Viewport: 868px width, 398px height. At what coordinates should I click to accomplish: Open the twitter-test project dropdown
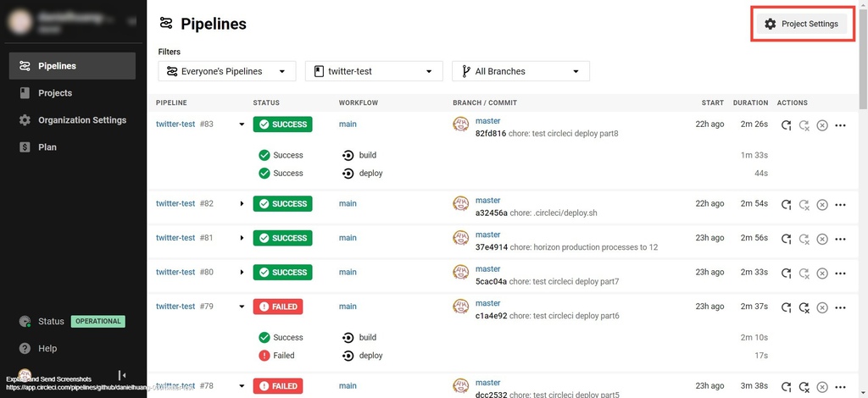pos(374,71)
